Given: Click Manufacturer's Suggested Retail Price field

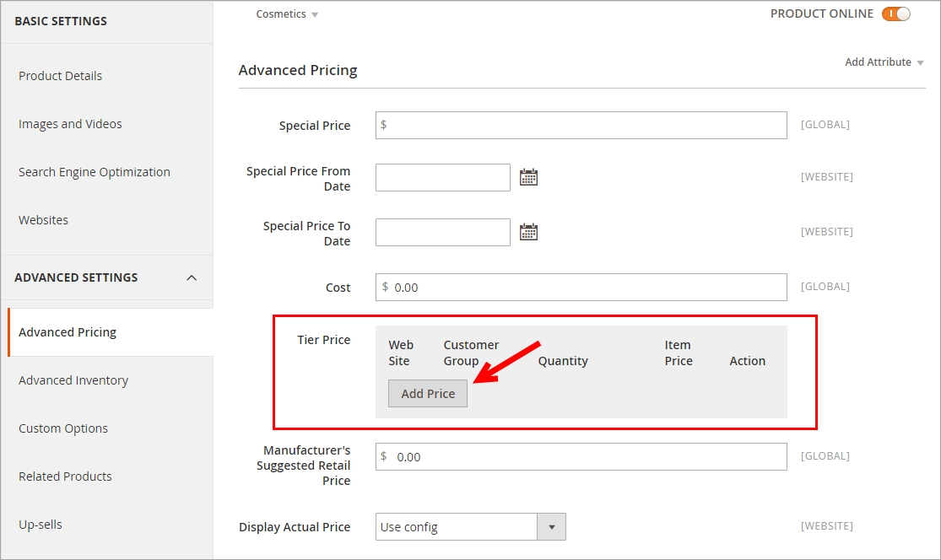Looking at the screenshot, I should tap(581, 457).
